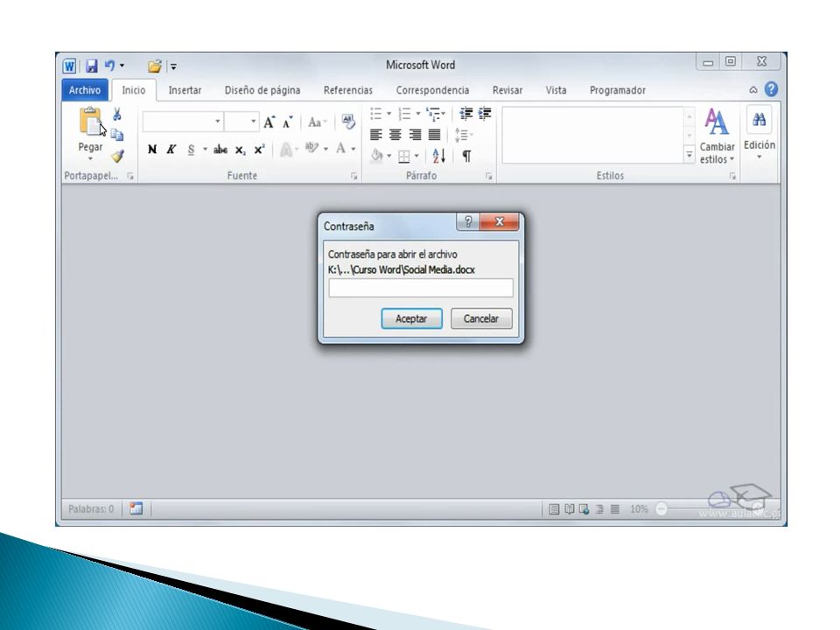This screenshot has width=840, height=630.
Task: Click the Word application icon
Action: (70, 66)
